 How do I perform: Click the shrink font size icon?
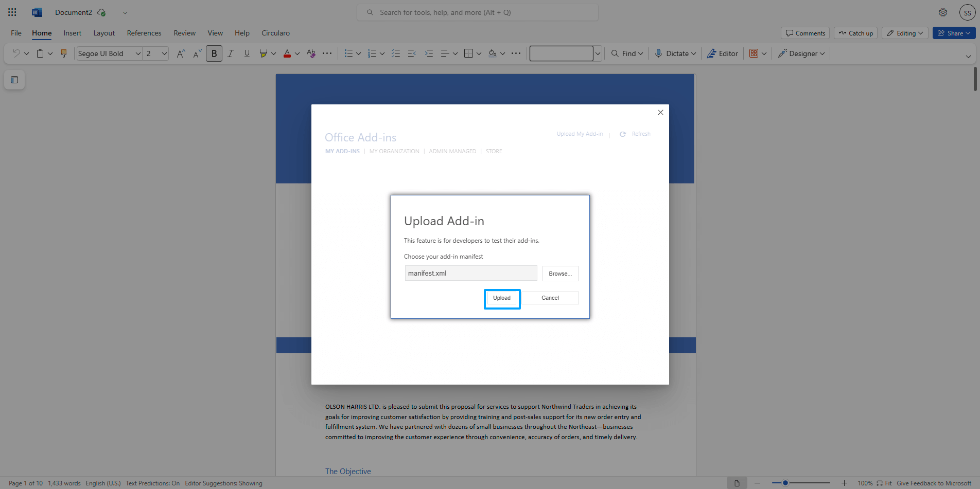coord(197,53)
